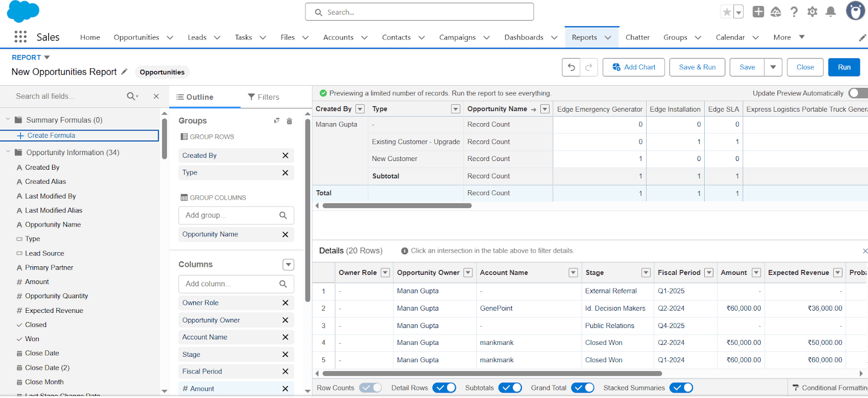Viewport: 868px width, 398px height.
Task: Click the Redo arrow button
Action: coord(589,67)
